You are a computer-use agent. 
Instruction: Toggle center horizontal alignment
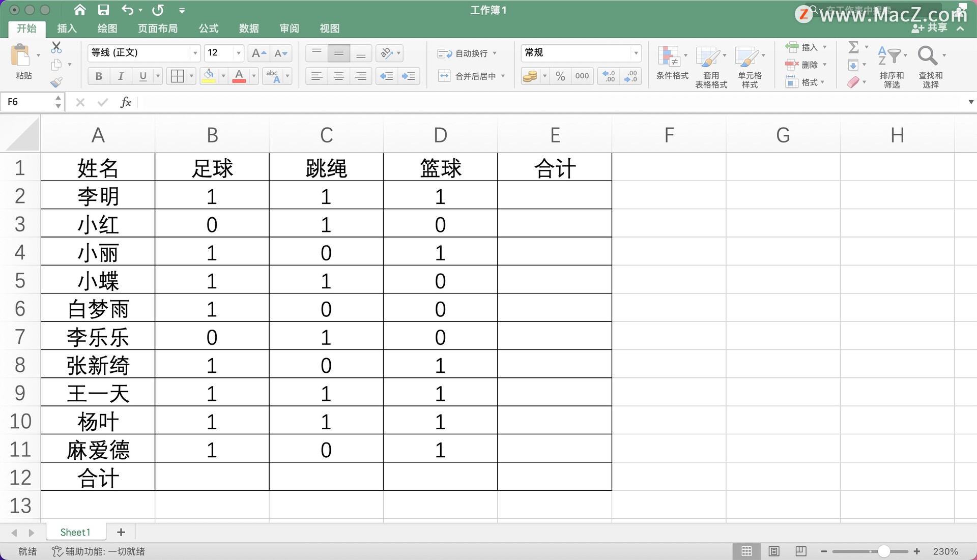[x=339, y=76]
